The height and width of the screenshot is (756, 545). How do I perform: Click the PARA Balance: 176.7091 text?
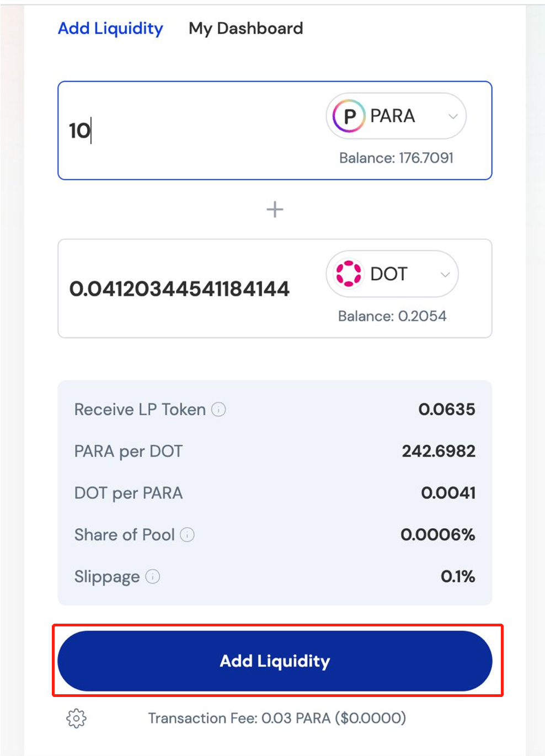coord(396,158)
